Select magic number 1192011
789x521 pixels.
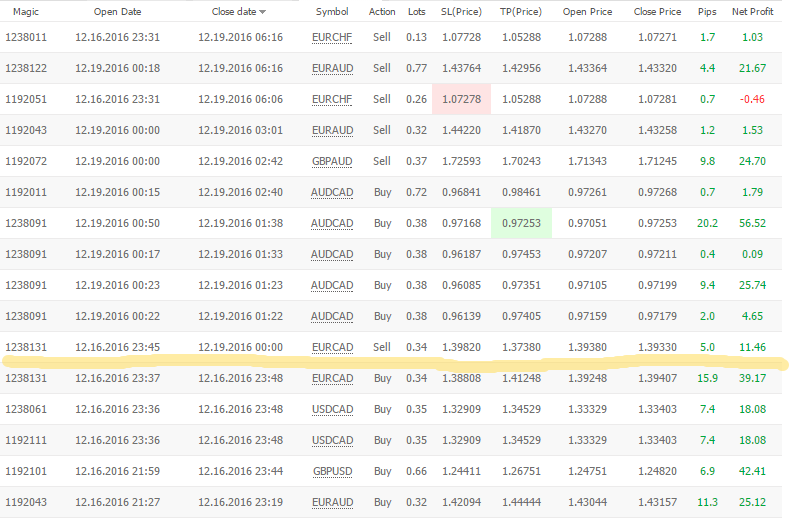coord(26,192)
